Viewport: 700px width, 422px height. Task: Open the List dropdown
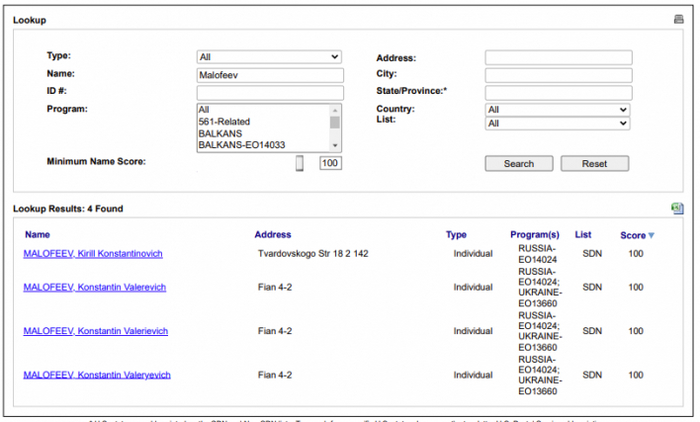point(558,123)
